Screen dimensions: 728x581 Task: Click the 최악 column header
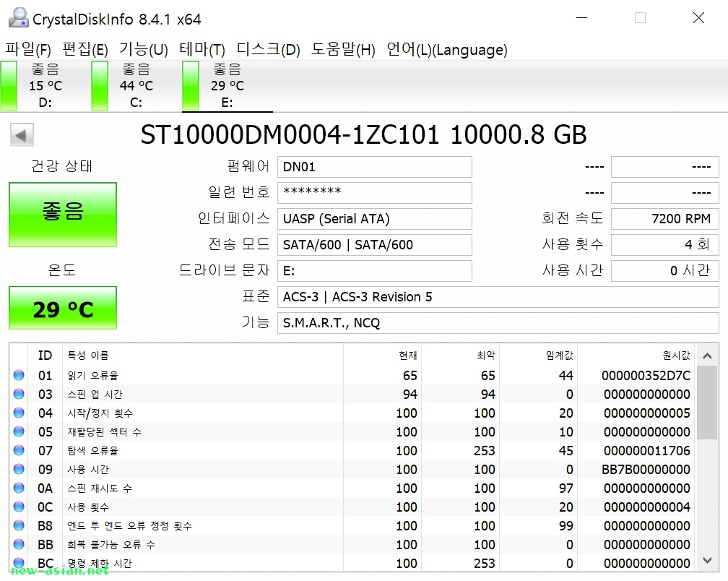click(461, 356)
